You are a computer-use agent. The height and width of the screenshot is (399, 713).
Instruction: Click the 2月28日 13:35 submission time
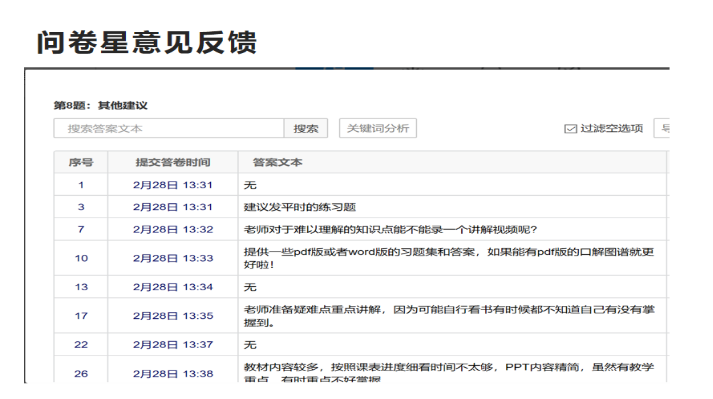tap(173, 316)
